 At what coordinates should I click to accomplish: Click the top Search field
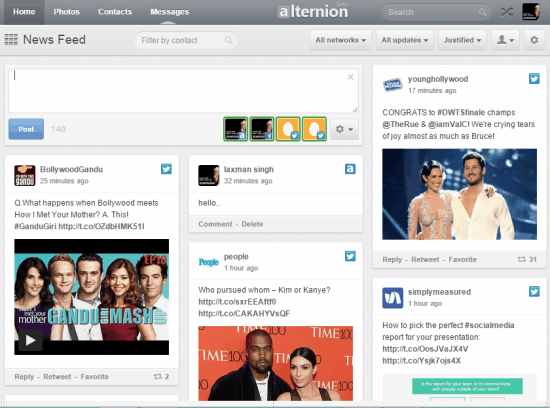pos(436,12)
